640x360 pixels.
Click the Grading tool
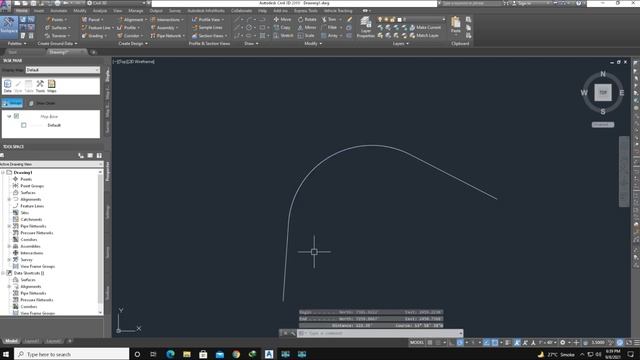(x=93, y=36)
